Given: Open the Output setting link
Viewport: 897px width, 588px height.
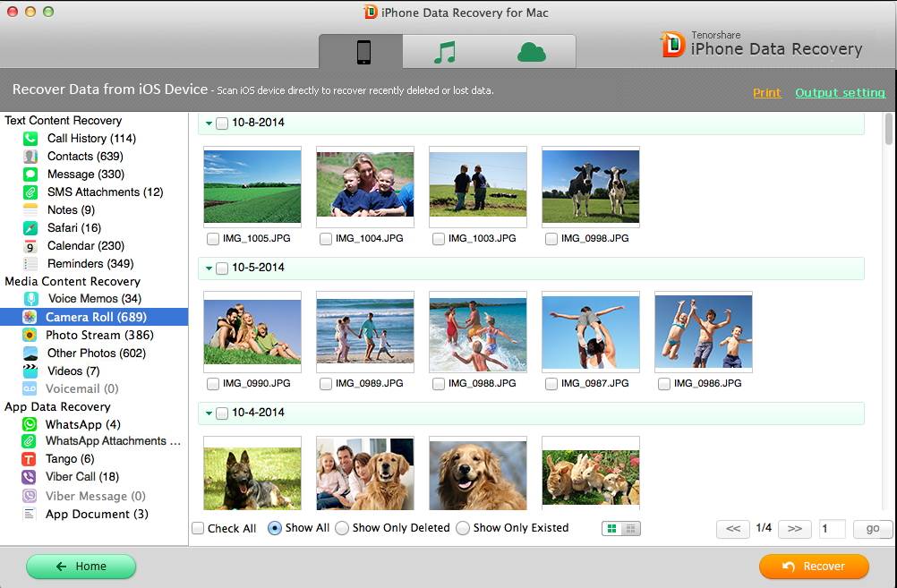Looking at the screenshot, I should (x=840, y=93).
